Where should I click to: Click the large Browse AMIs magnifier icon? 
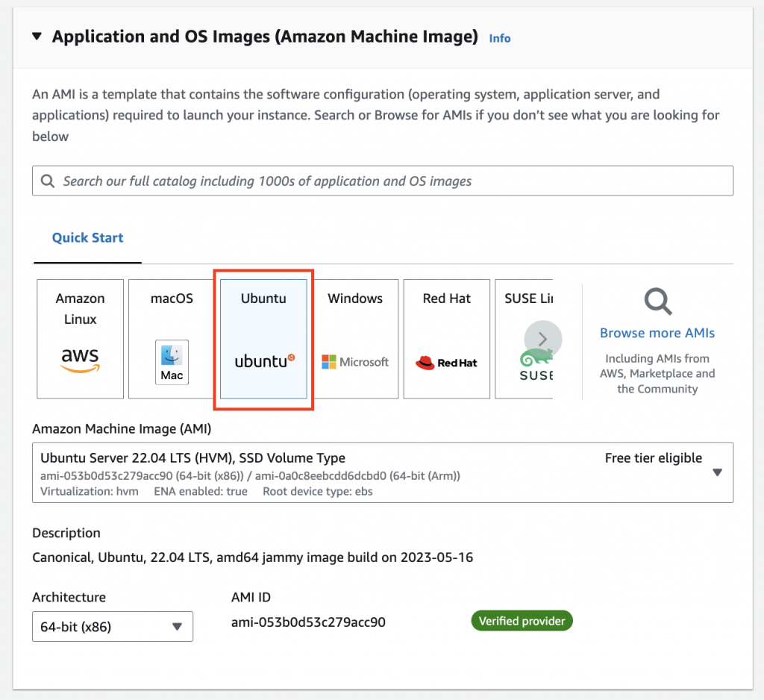click(658, 301)
